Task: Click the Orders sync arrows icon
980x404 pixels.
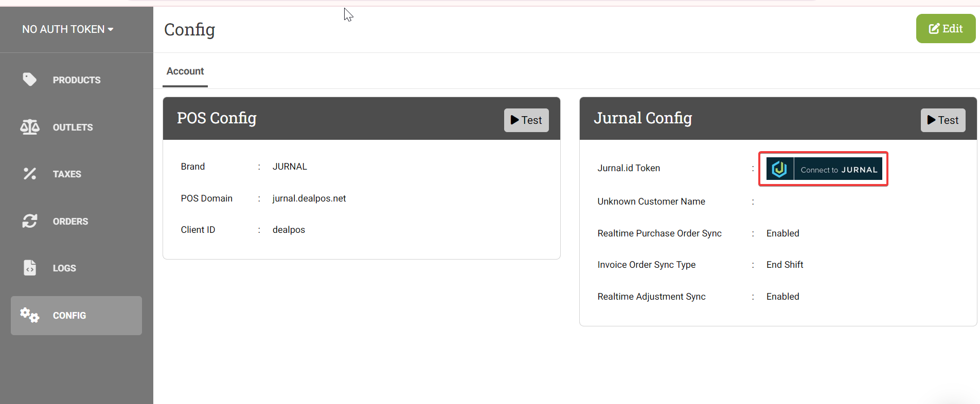Action: 29,221
